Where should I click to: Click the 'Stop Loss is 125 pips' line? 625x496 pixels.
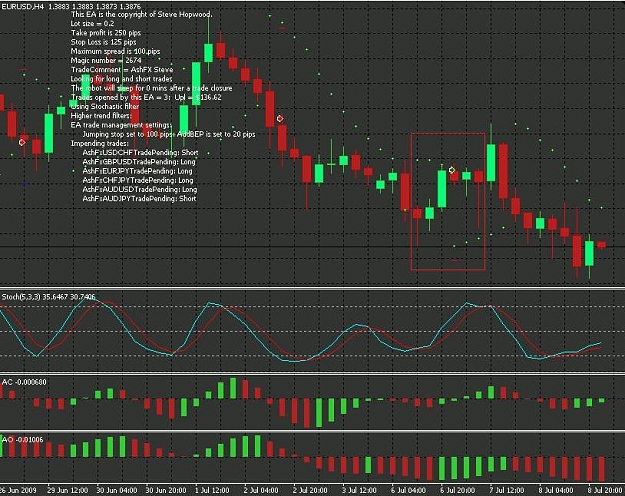[x=103, y=42]
